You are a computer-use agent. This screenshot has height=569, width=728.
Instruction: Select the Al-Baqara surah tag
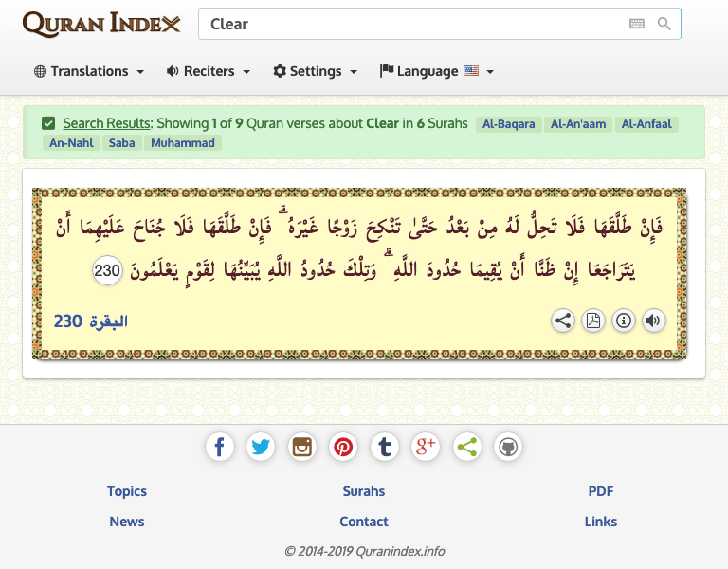point(509,124)
